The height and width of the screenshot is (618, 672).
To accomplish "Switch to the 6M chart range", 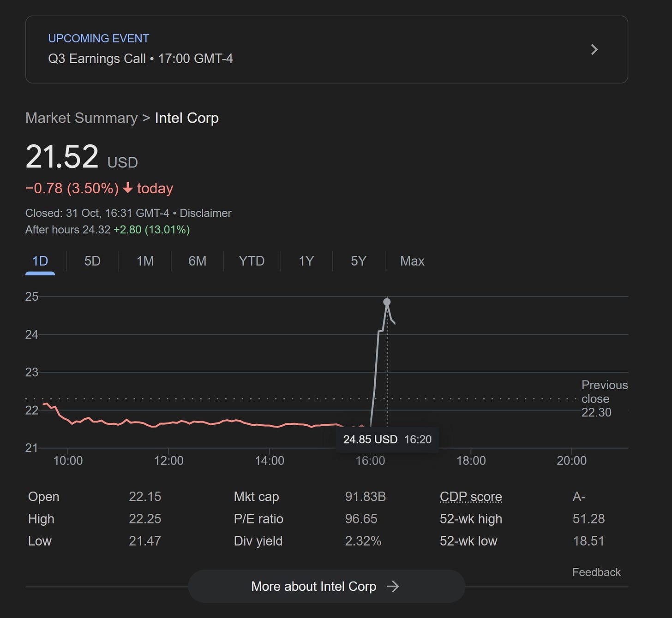I will [197, 261].
